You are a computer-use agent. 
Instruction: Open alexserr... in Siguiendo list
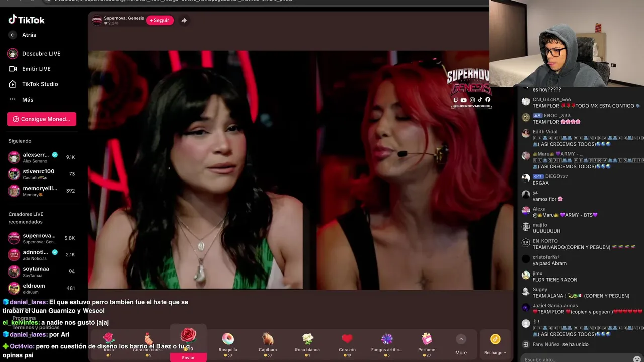tap(42, 157)
